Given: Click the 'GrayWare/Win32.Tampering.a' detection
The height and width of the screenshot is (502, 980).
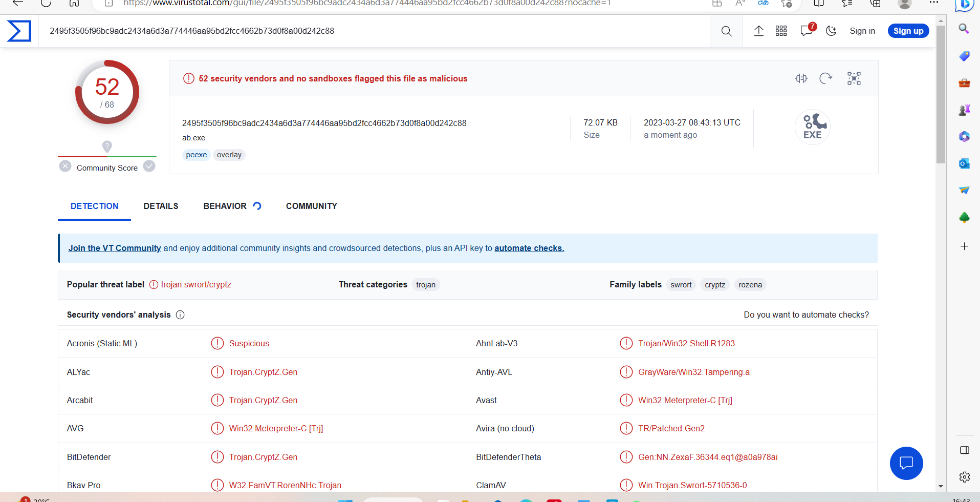Looking at the screenshot, I should [x=694, y=372].
